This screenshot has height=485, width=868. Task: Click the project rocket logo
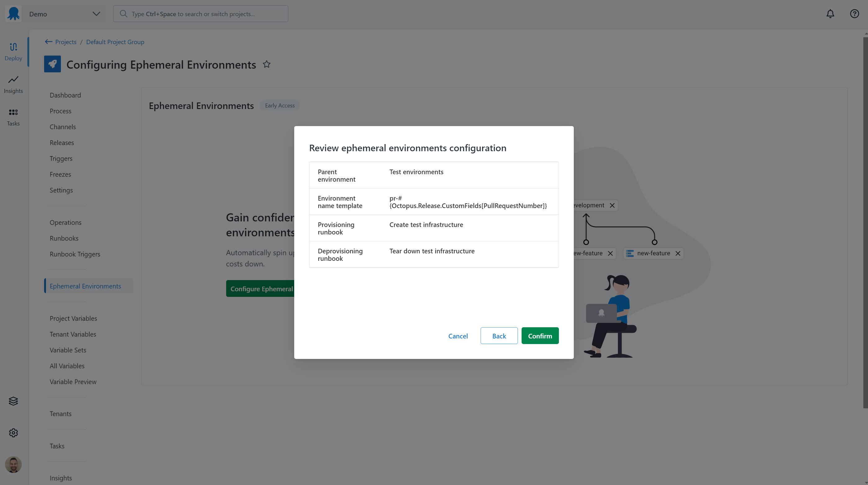(53, 64)
